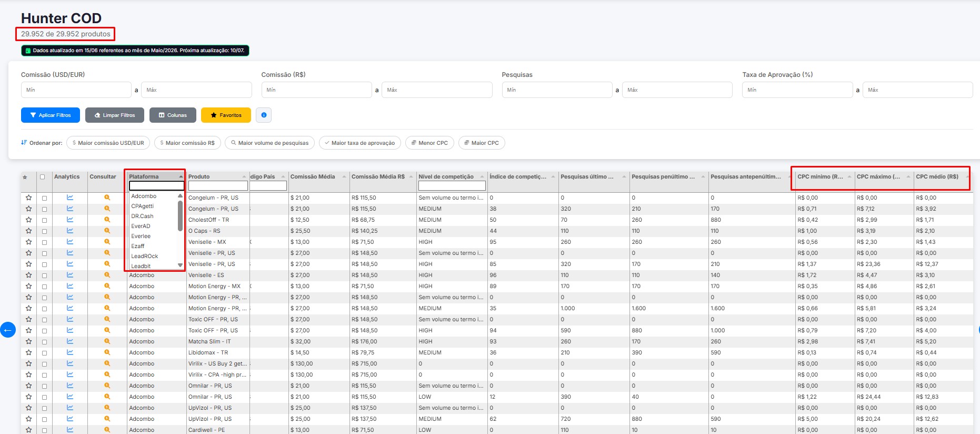The image size is (980, 434).
Task: Star the Toxic OFF HIGH competition row
Action: [28, 330]
